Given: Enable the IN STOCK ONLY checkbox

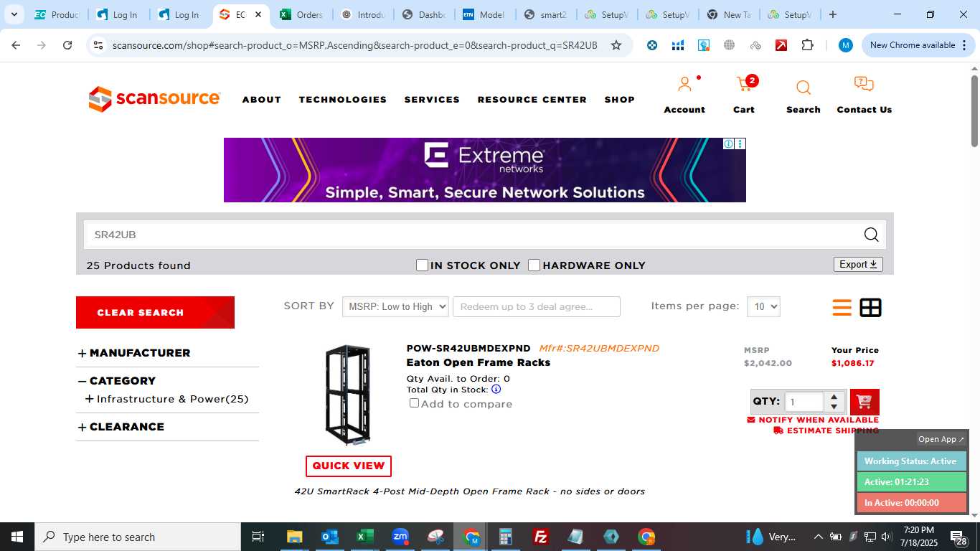Looking at the screenshot, I should (x=423, y=265).
